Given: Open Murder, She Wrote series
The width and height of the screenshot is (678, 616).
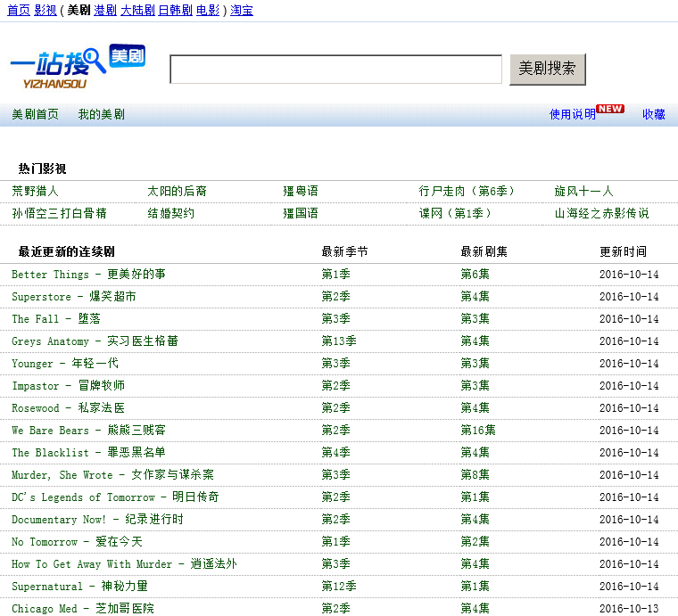Looking at the screenshot, I should (112, 475).
